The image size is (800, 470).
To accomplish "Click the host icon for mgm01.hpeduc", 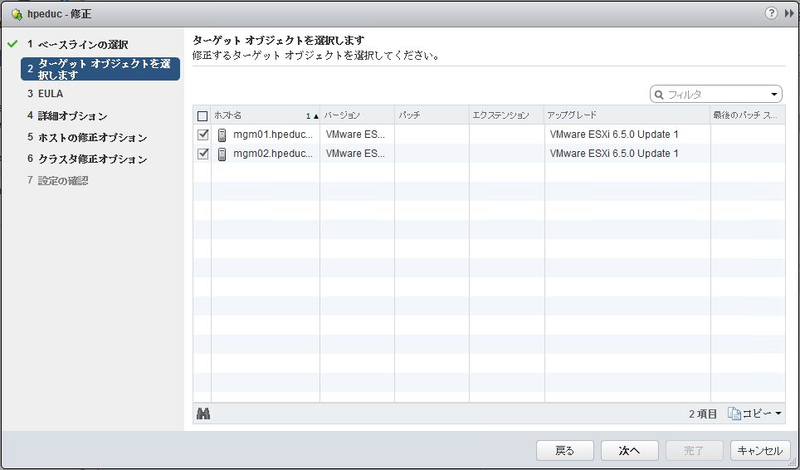I will click(x=222, y=135).
